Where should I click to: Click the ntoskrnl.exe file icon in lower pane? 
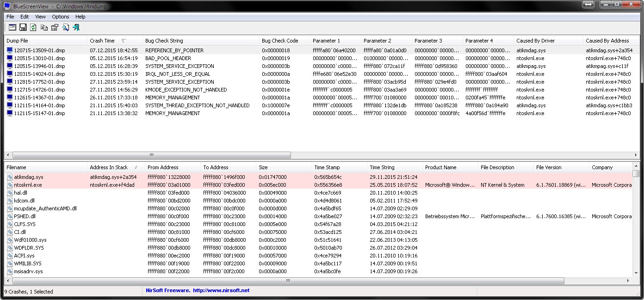[x=10, y=185]
